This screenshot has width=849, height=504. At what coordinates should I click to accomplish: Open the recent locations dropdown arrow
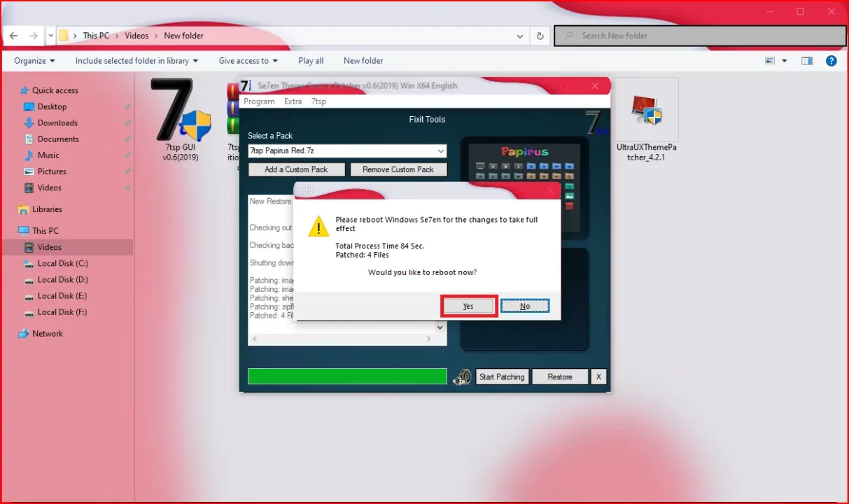pyautogui.click(x=50, y=36)
